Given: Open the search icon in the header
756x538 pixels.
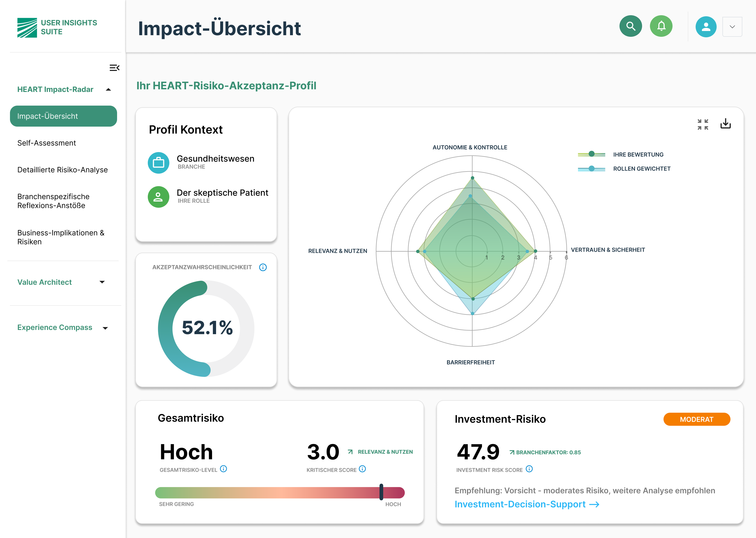Looking at the screenshot, I should coord(630,26).
